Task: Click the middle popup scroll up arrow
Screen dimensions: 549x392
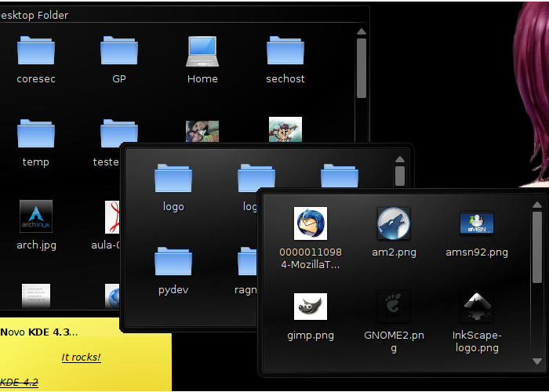Action: click(400, 160)
